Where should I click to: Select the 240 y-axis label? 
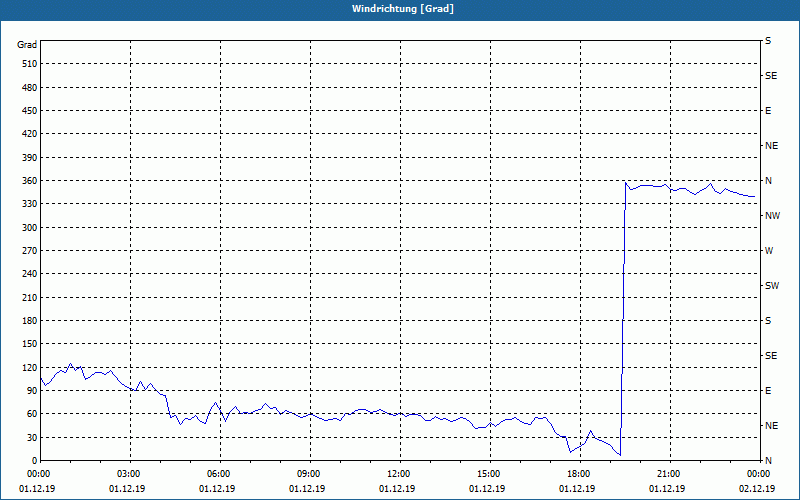point(30,273)
